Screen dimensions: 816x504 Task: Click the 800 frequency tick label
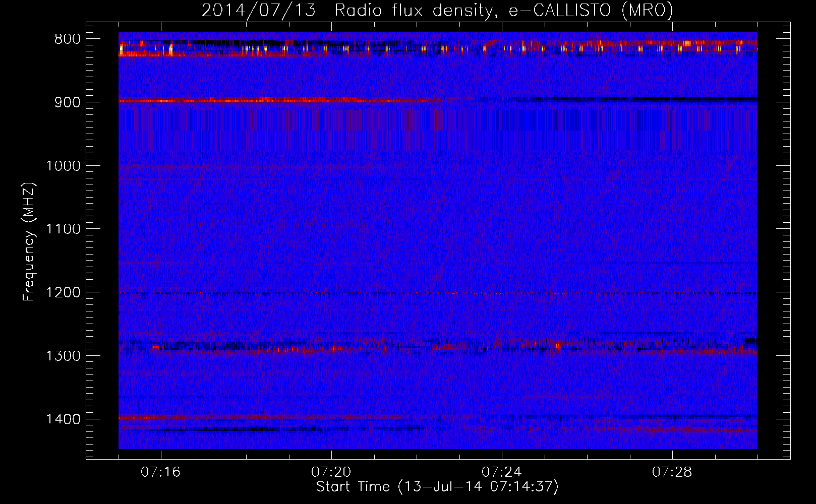67,39
